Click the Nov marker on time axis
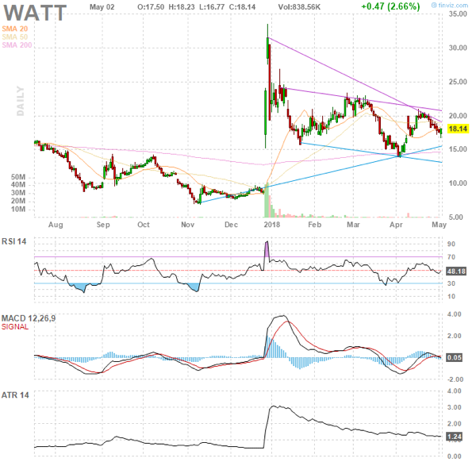Screen dimensions: 476x462 coord(188,225)
